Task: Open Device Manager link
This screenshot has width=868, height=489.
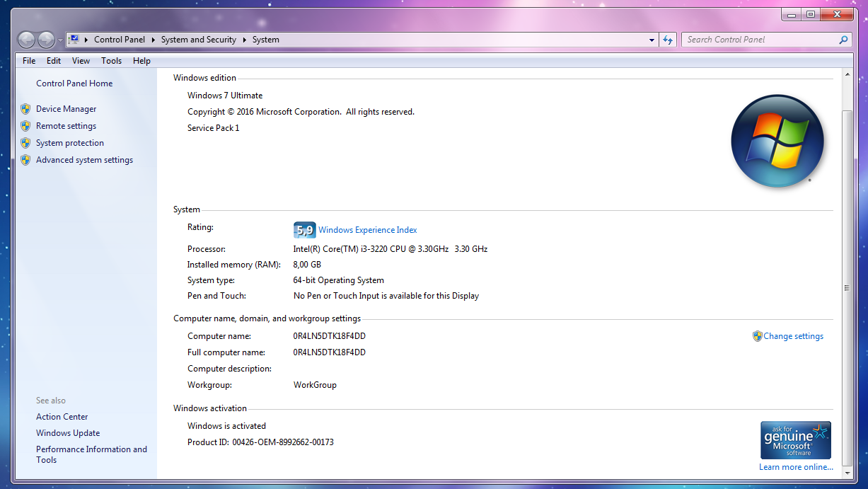Action: pos(66,109)
